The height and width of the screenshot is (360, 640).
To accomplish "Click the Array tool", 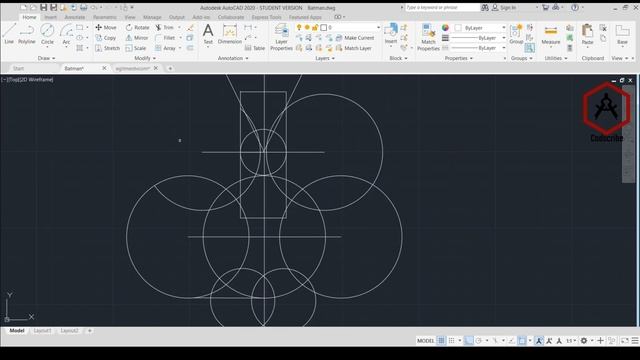I will (x=165, y=48).
